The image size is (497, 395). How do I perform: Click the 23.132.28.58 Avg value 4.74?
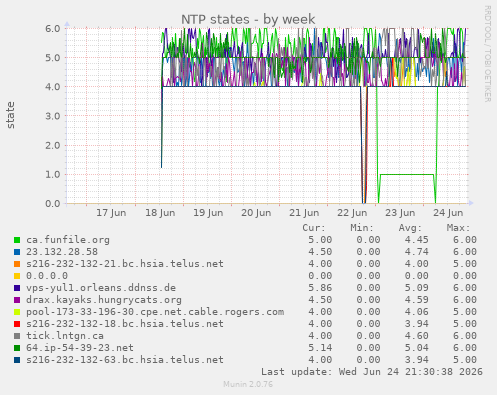point(417,252)
